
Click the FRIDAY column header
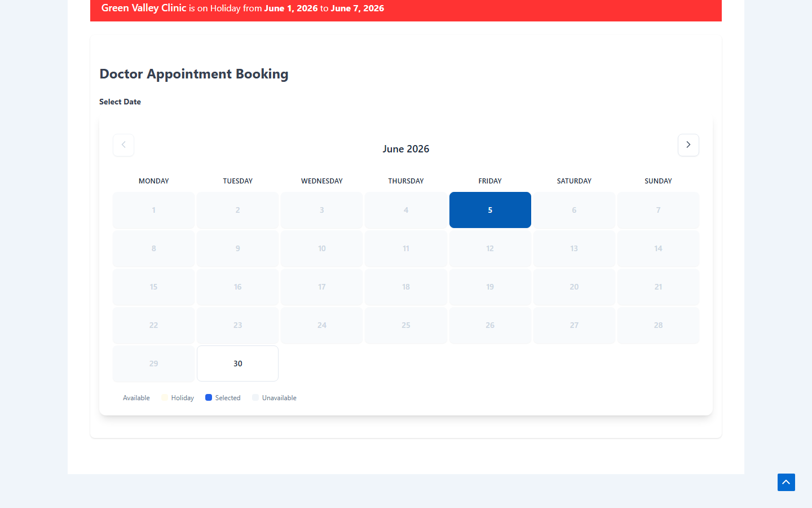pos(490,181)
